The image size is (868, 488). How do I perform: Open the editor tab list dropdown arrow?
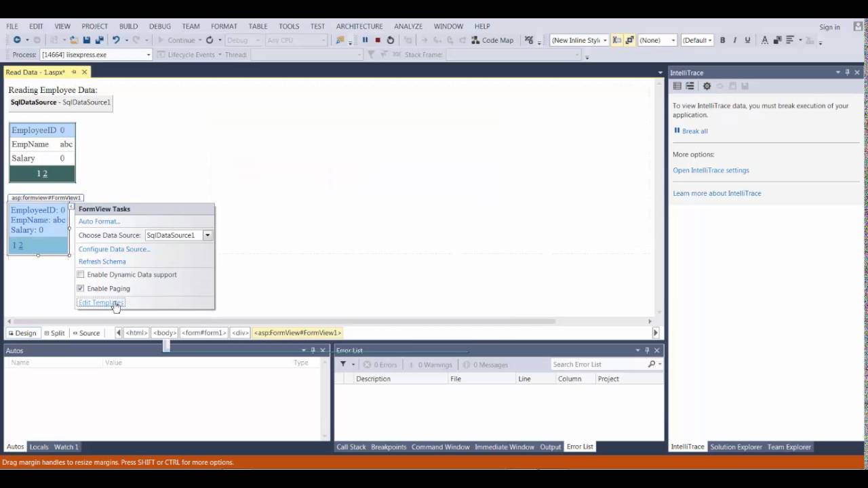pos(660,73)
